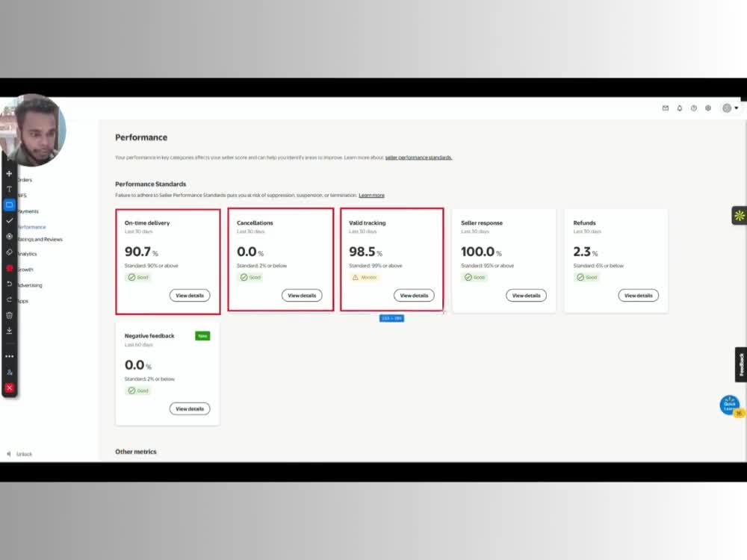Image resolution: width=747 pixels, height=560 pixels.
Task: Click Learn more under Performance Standards
Action: (371, 195)
